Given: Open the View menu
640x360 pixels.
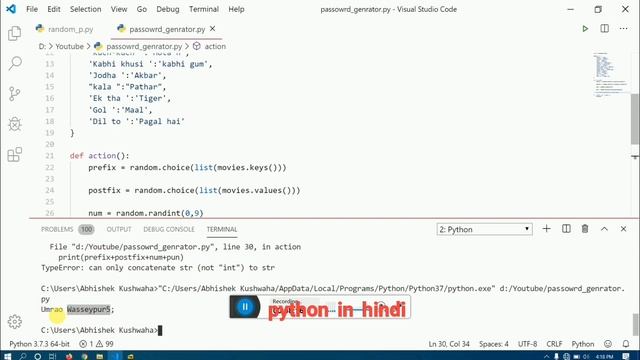Looking at the screenshot, I should tap(119, 9).
